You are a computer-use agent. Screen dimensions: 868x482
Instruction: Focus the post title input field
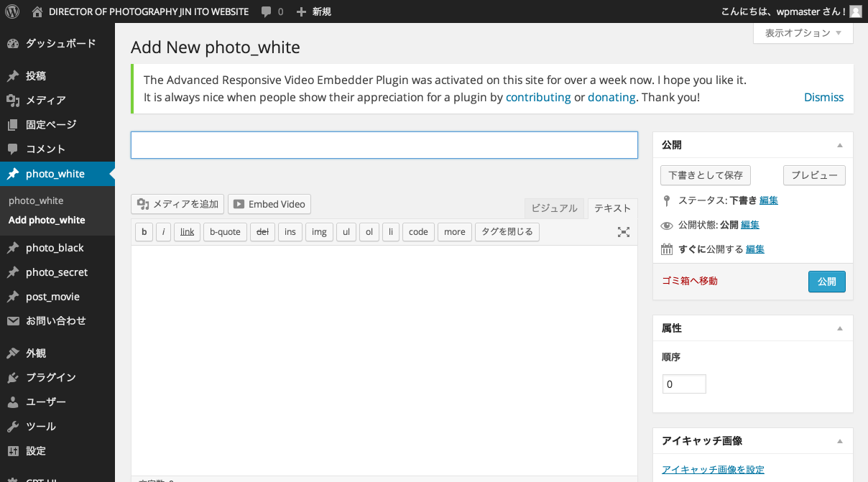tap(384, 145)
